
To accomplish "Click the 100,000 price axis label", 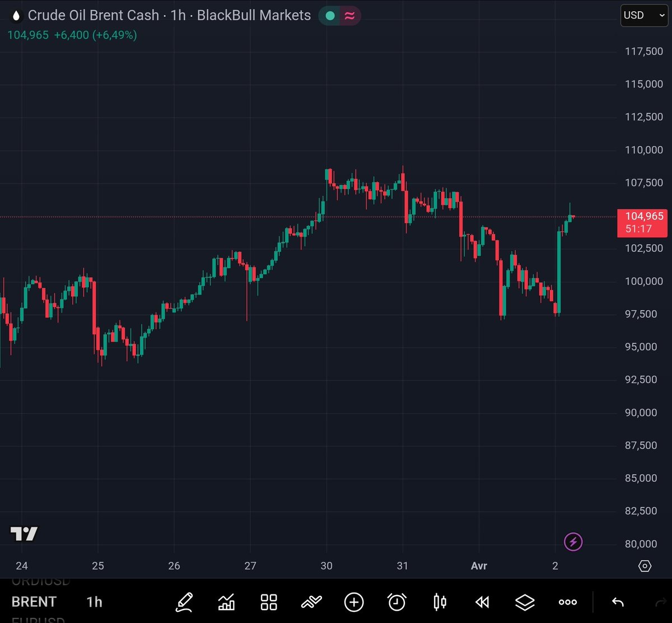I will pos(644,282).
